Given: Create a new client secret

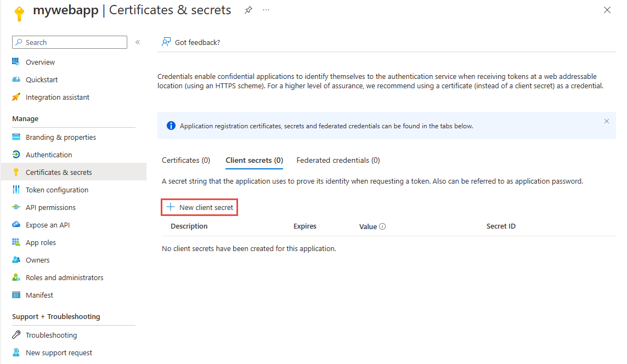Looking at the screenshot, I should click(199, 207).
